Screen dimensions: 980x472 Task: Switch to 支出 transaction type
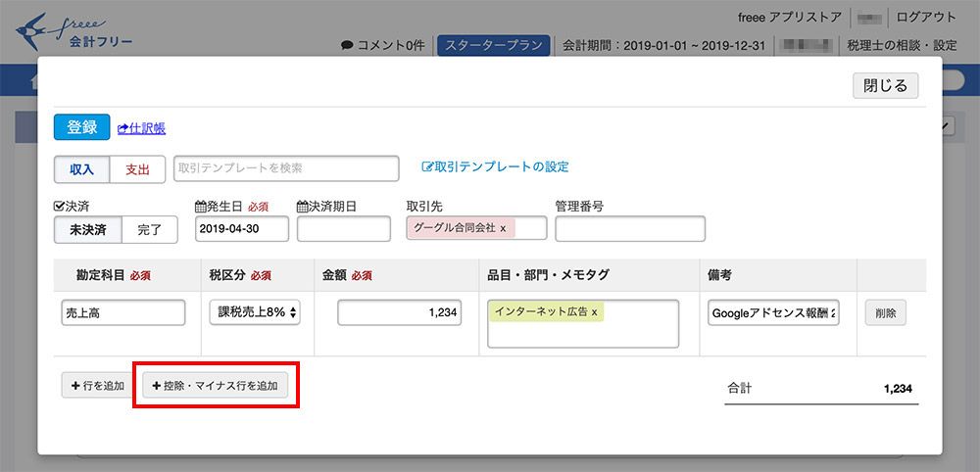tap(137, 169)
